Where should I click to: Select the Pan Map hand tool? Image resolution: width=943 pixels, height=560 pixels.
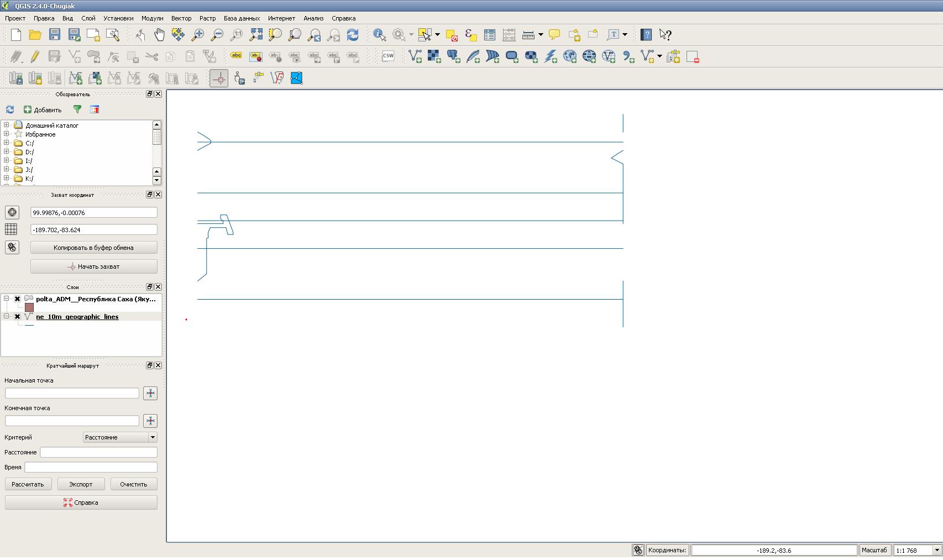(x=159, y=35)
